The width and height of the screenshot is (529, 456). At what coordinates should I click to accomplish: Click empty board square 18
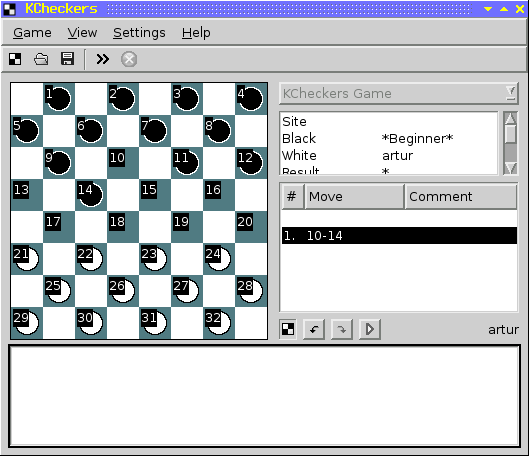(x=123, y=227)
